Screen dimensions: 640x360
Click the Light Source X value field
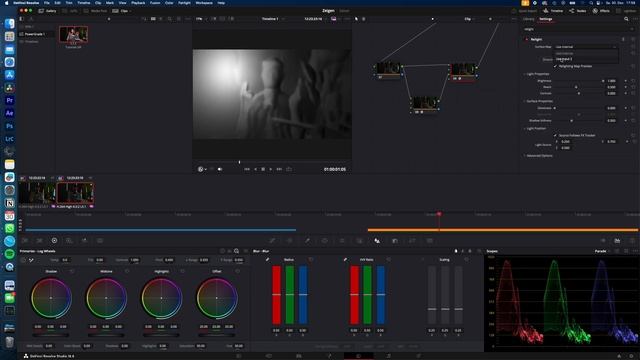tap(565, 142)
